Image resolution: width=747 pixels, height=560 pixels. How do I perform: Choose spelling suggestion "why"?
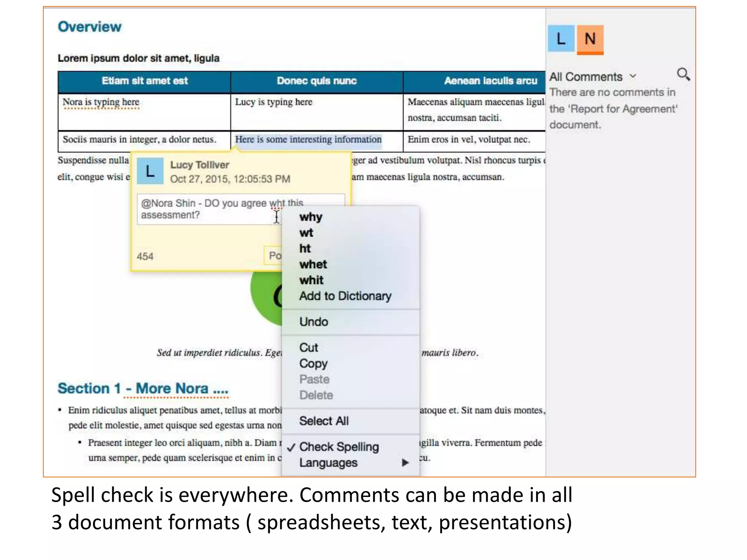tap(311, 217)
